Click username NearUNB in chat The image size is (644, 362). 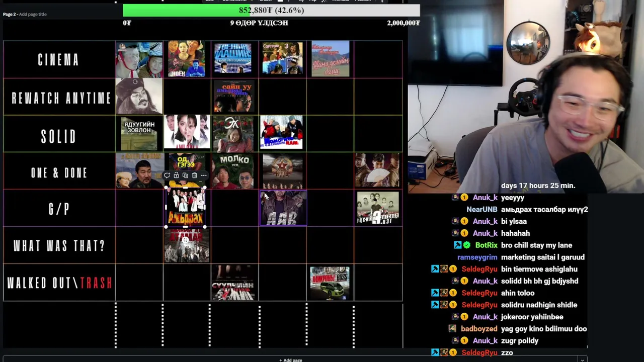click(481, 209)
